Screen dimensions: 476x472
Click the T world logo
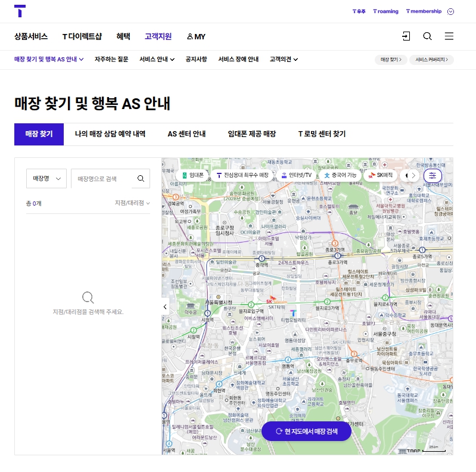coord(20,11)
